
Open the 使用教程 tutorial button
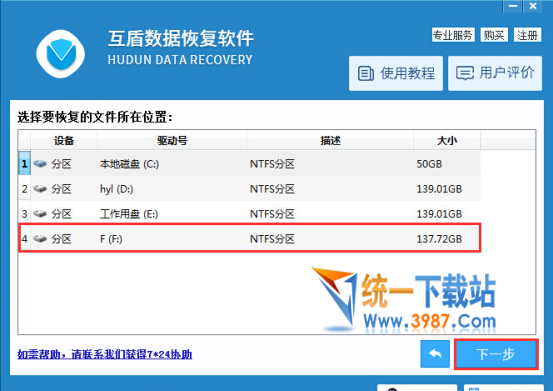396,73
